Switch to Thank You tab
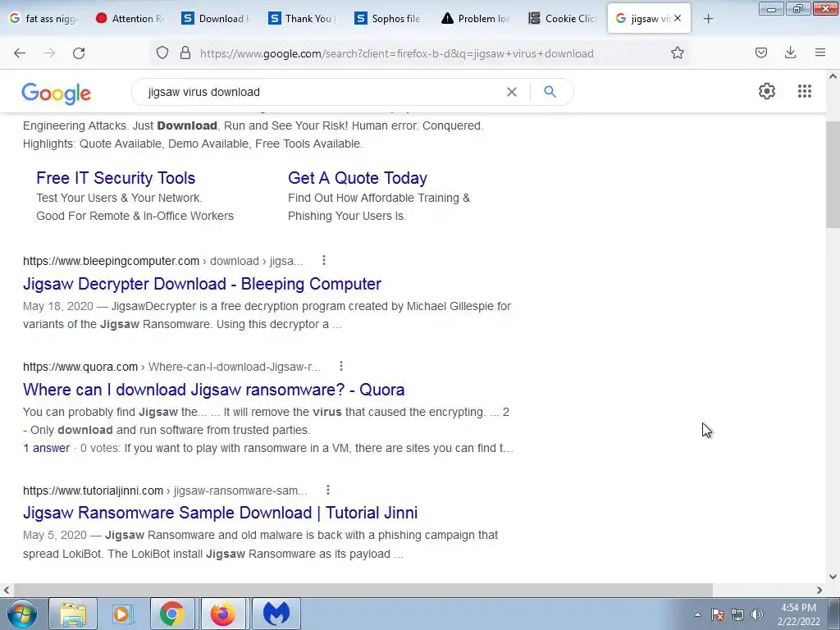The height and width of the screenshot is (630, 840). (x=303, y=19)
